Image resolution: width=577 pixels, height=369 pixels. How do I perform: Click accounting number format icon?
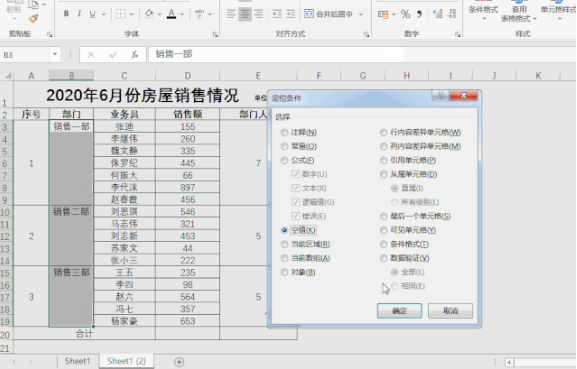pos(383,14)
